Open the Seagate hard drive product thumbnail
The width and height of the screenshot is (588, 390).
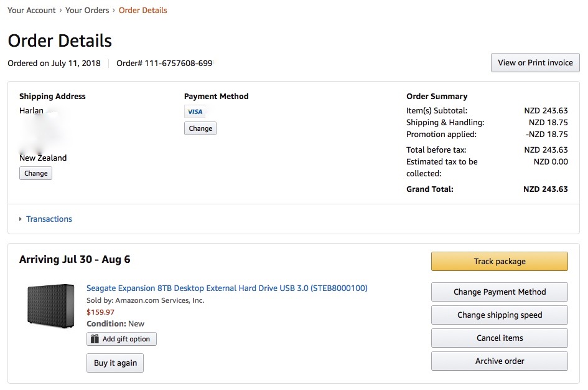[x=51, y=305]
